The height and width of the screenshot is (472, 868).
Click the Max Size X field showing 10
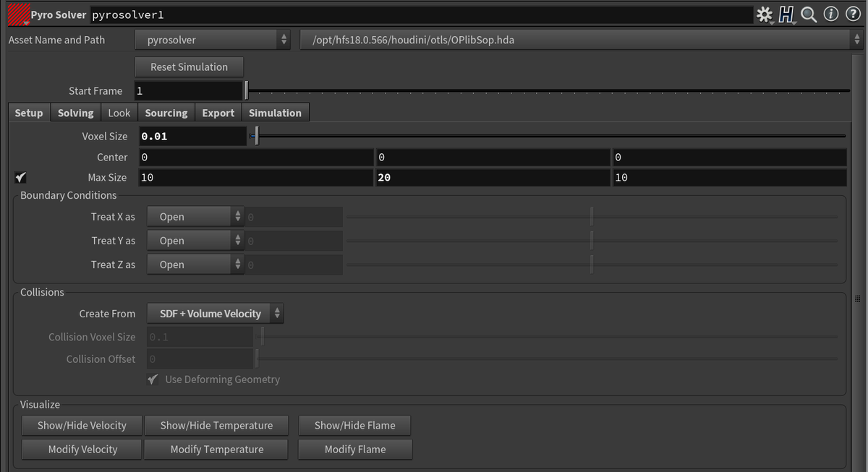point(255,178)
